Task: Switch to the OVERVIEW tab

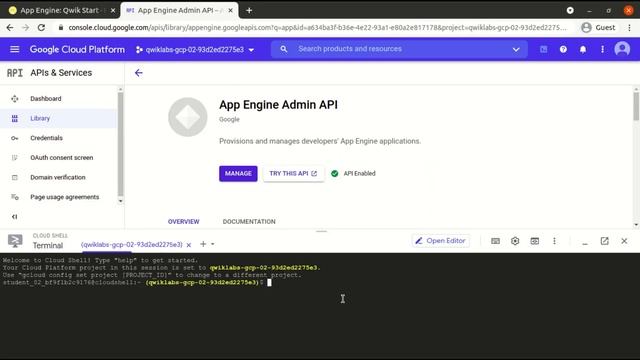Action: tap(184, 222)
